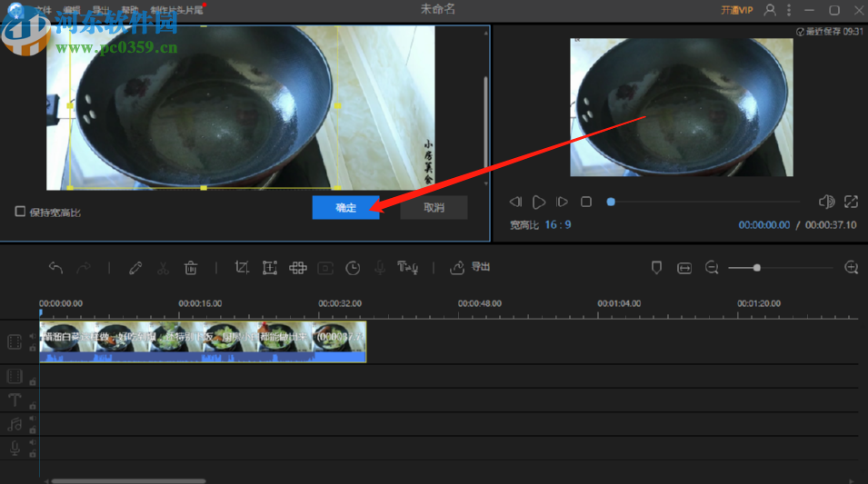Mute the main video track speaker

(32, 336)
